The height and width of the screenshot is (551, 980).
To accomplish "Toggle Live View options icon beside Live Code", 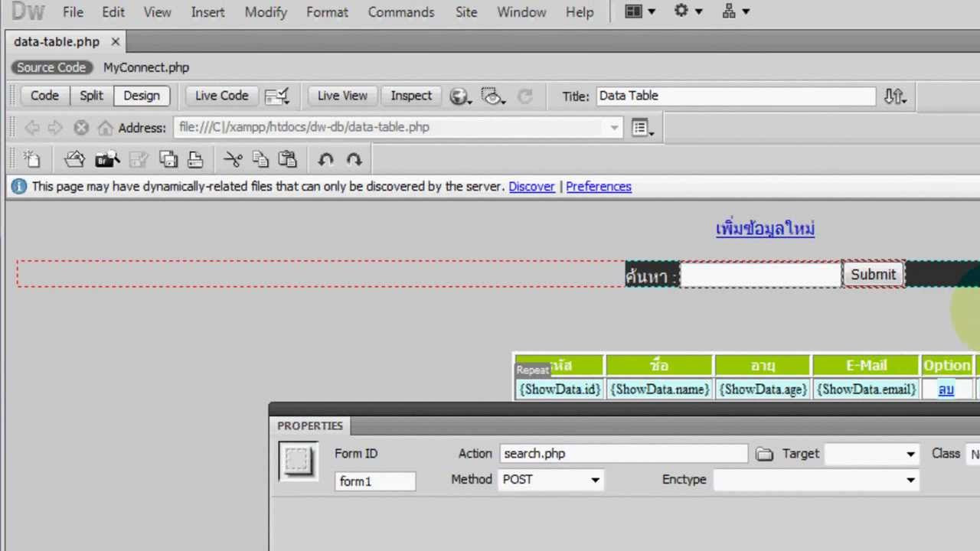I will pos(276,96).
